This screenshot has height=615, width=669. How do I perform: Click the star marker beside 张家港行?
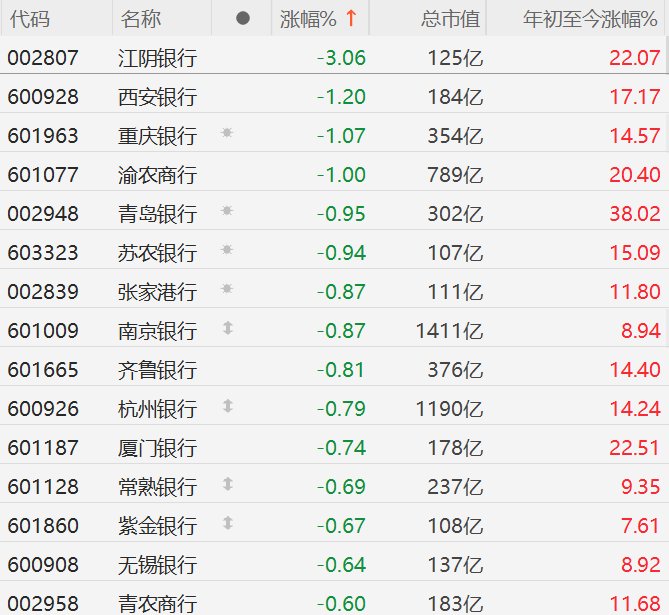tap(227, 289)
